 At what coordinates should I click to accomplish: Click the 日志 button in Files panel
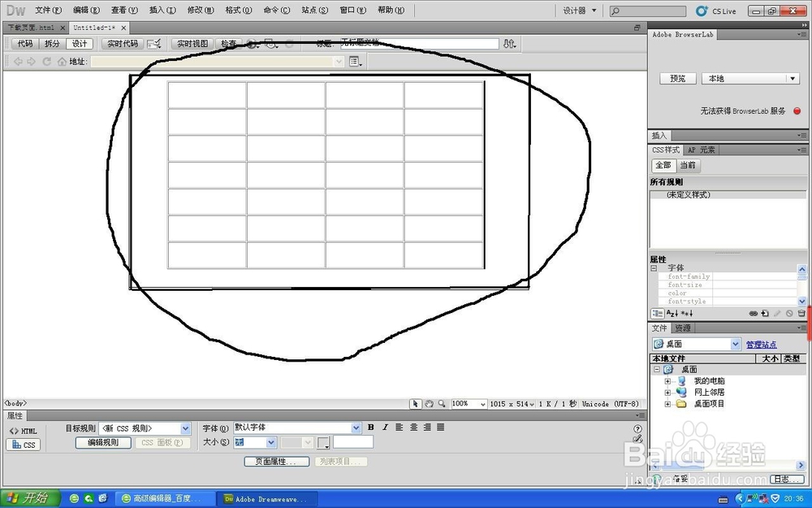pos(786,479)
